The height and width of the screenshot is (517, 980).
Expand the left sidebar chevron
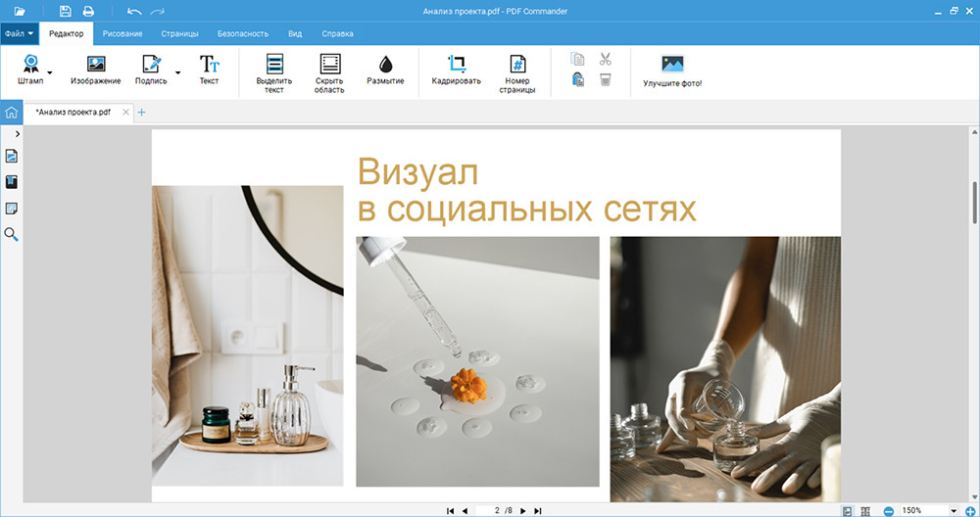(x=18, y=133)
